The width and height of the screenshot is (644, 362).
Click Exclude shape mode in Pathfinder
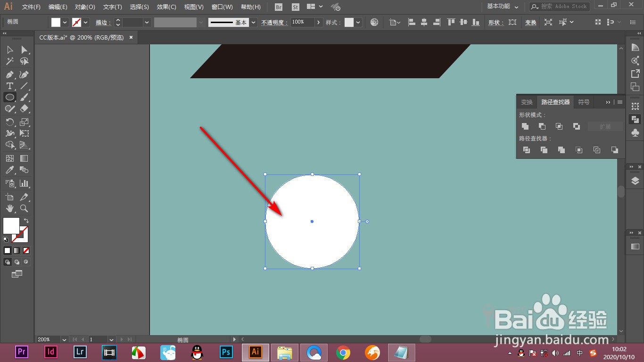coord(576,126)
